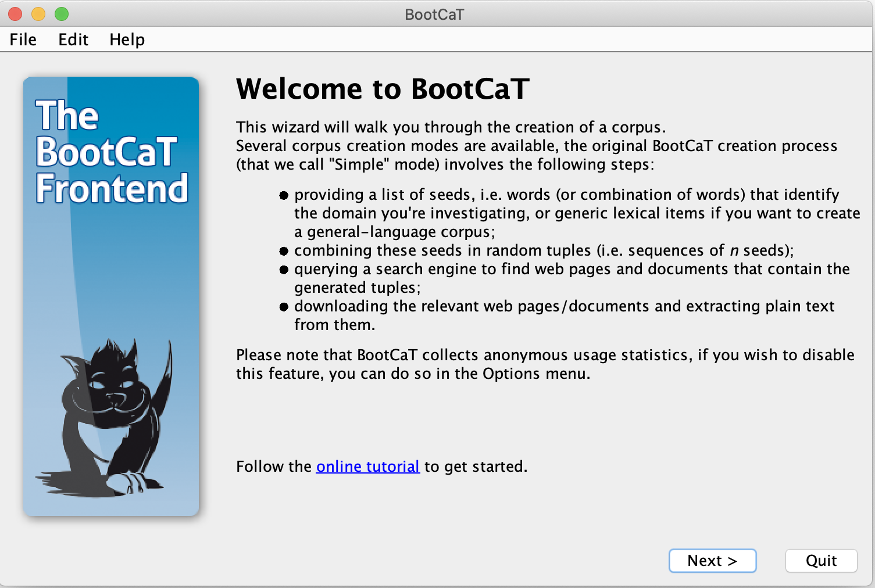Image resolution: width=875 pixels, height=588 pixels.
Task: Close the BootCaT window with red button
Action: (16, 14)
